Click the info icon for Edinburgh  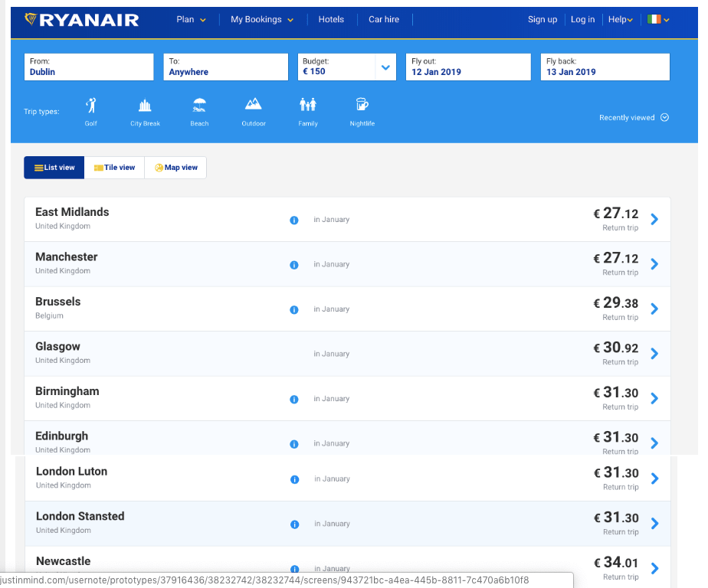tap(294, 444)
